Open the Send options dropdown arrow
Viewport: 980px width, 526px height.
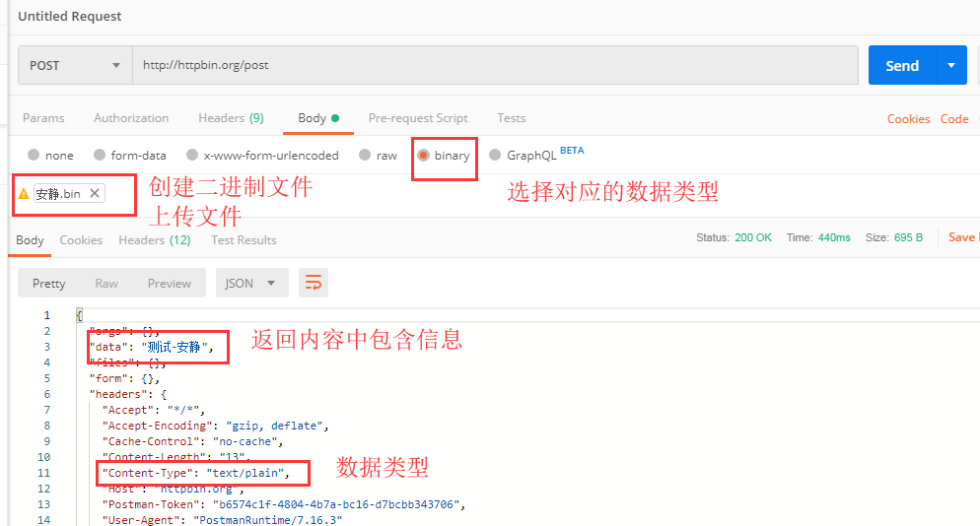coord(951,65)
